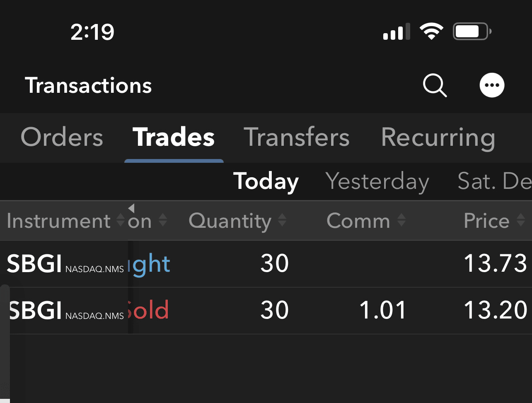Image resolution: width=532 pixels, height=403 pixels.
Task: Select the Trades tab
Action: (174, 138)
